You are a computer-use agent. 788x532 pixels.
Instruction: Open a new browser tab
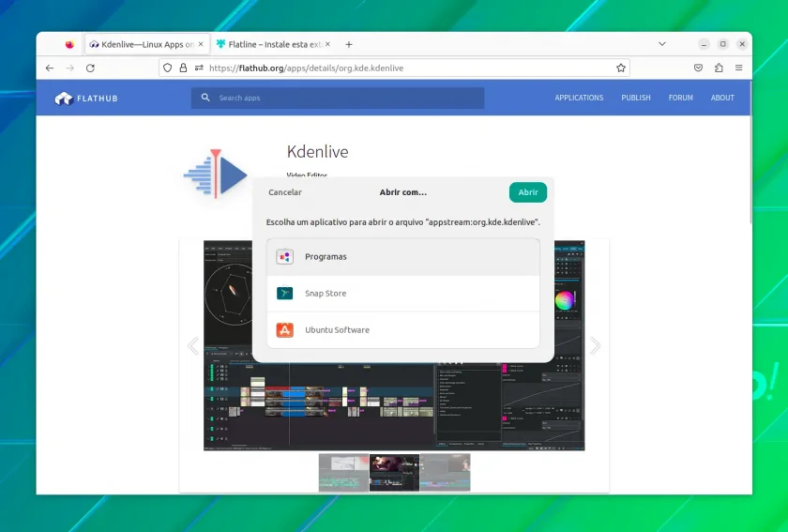click(x=349, y=44)
